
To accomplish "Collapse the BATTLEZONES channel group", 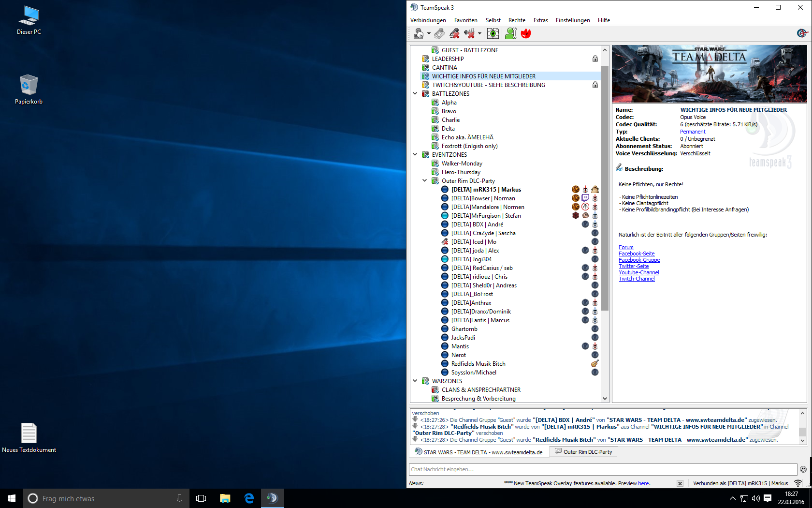I will click(x=415, y=93).
